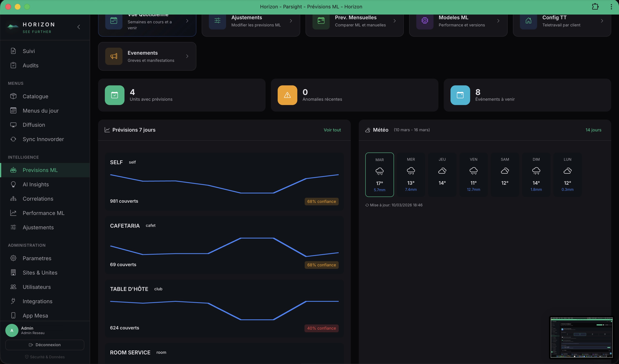Click the Déconnexion button
Viewport: 619px width, 364px height.
pyautogui.click(x=45, y=345)
